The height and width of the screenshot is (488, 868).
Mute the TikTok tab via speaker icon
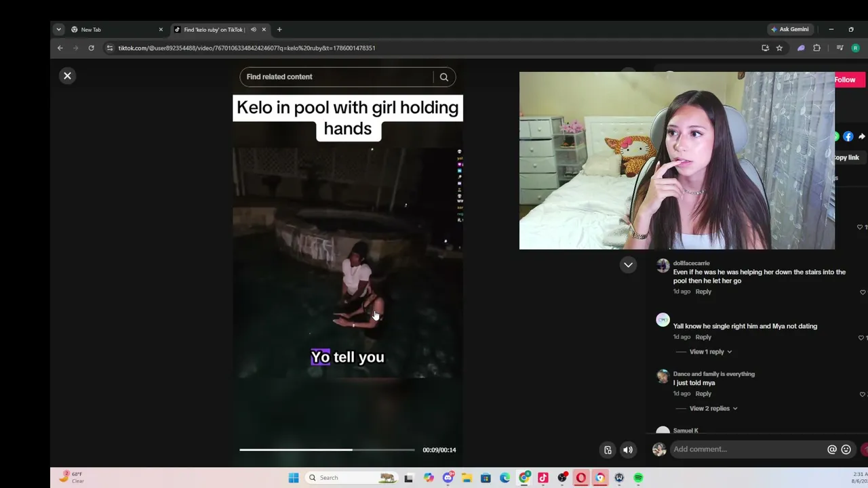click(x=254, y=30)
